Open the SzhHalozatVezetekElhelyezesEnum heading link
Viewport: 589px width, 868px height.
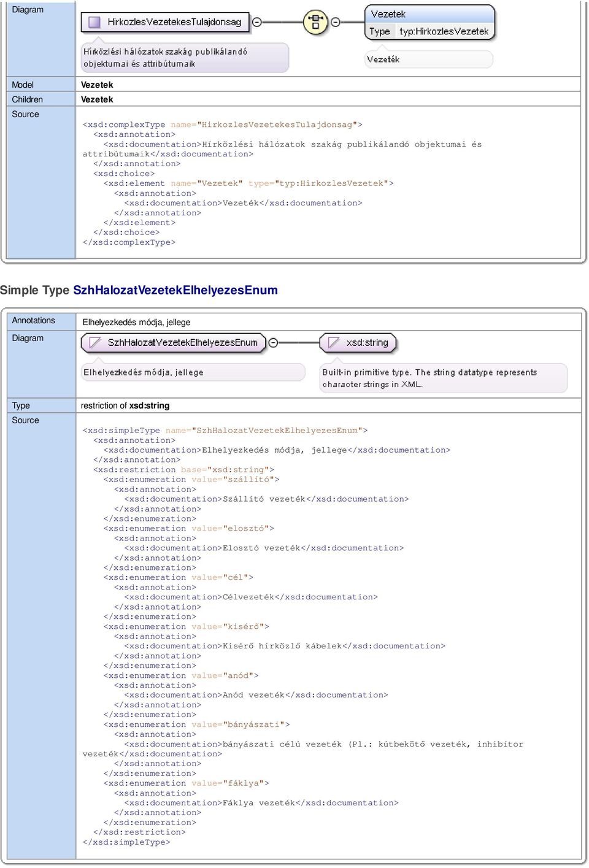coord(175,290)
